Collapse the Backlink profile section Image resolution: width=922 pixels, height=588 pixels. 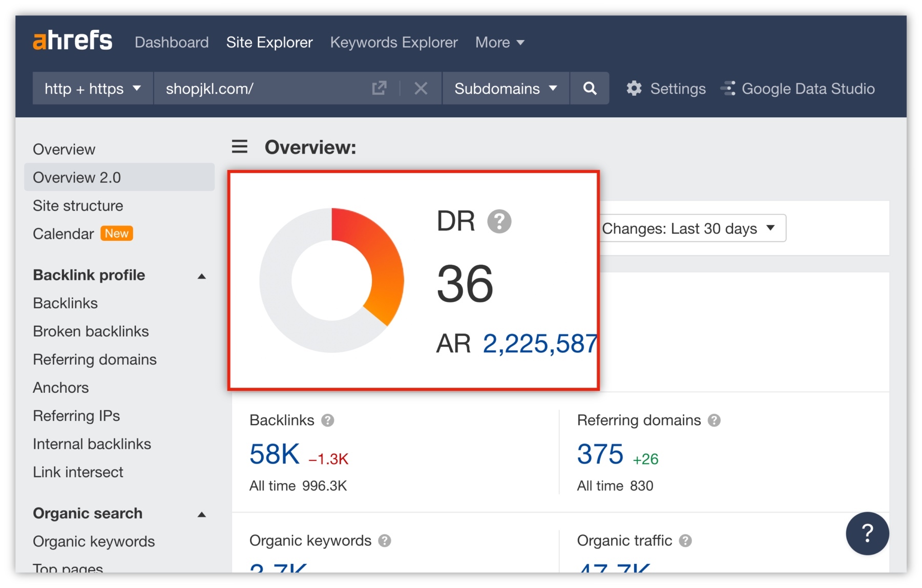tap(202, 276)
